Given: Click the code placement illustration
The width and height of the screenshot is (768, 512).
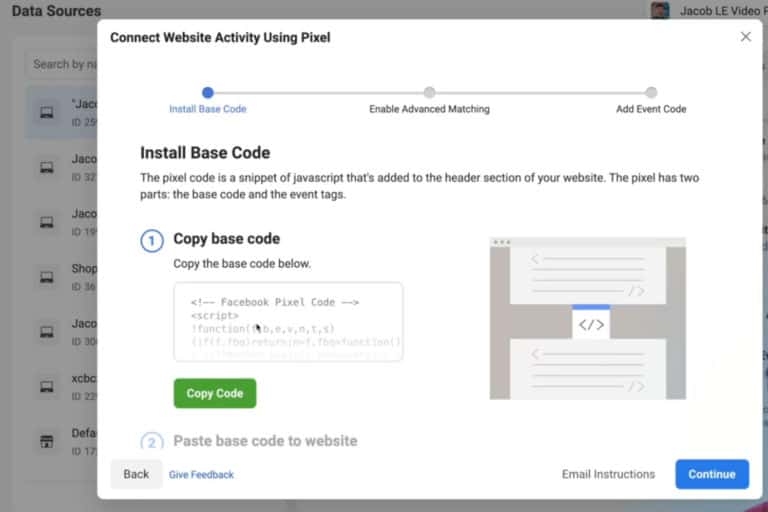Looking at the screenshot, I should 588,318.
